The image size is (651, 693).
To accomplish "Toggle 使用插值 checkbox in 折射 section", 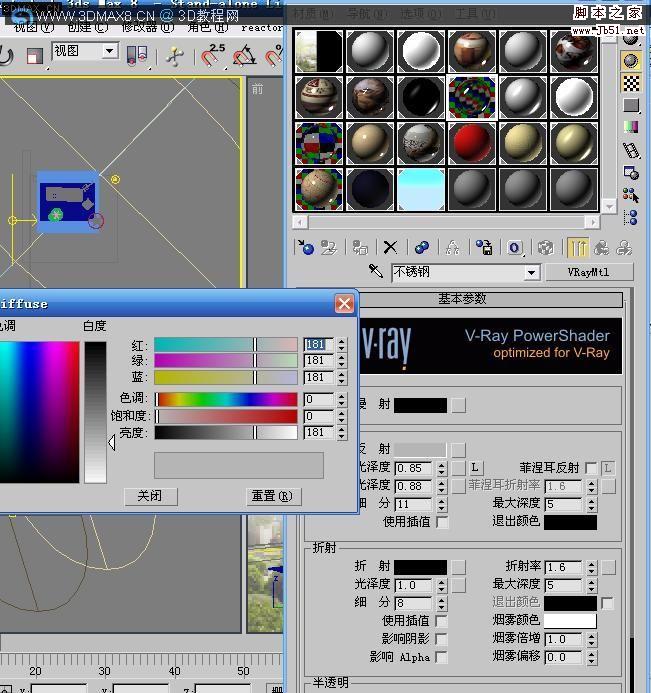I will (441, 621).
